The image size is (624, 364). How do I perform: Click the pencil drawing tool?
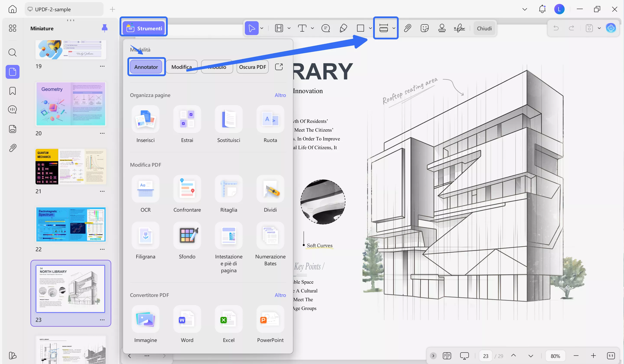tap(343, 28)
